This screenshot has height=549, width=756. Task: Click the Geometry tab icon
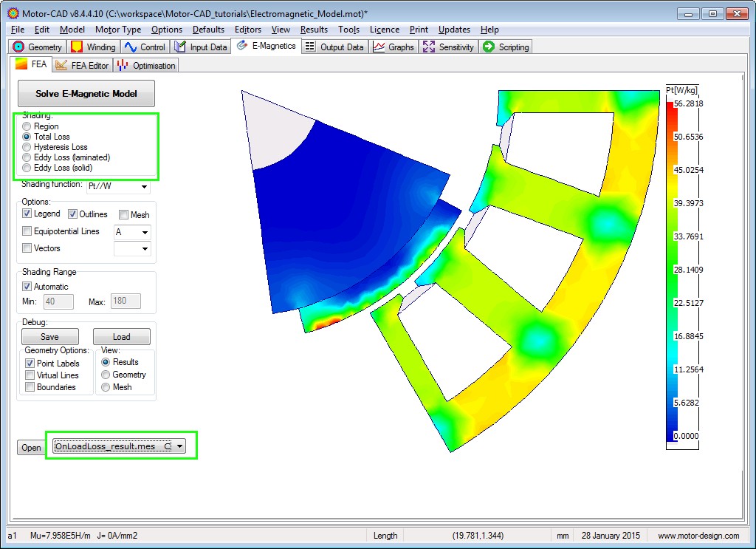pos(19,47)
